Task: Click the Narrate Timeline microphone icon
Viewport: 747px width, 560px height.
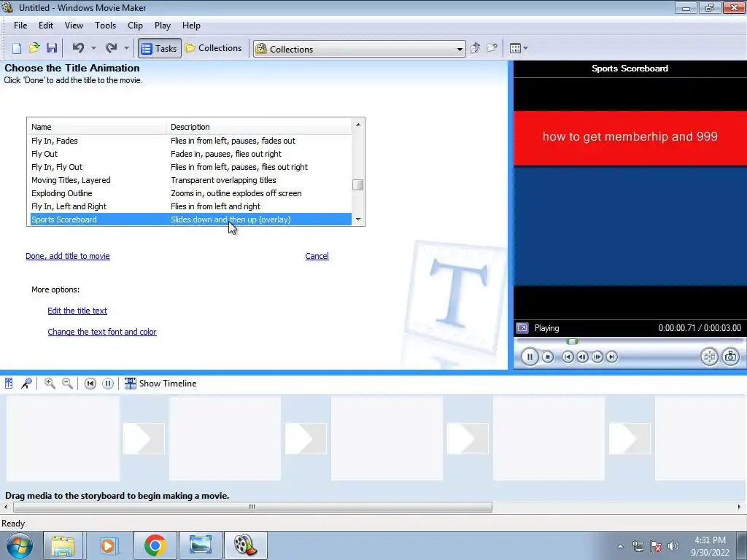Action: [27, 384]
